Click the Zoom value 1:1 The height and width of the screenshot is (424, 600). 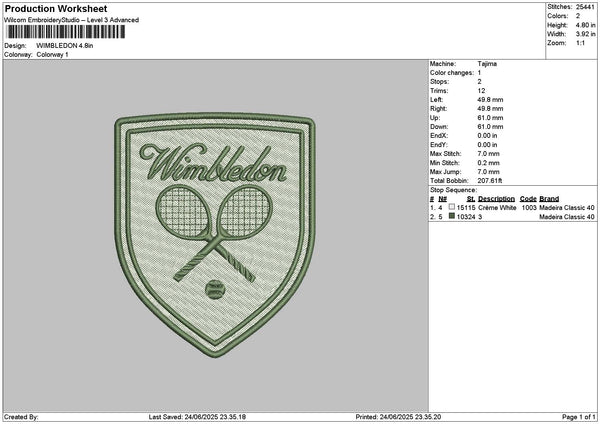coord(580,43)
